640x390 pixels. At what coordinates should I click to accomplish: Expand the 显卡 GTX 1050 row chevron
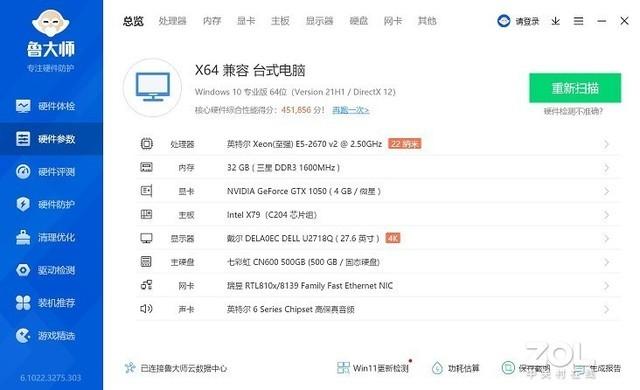607,191
